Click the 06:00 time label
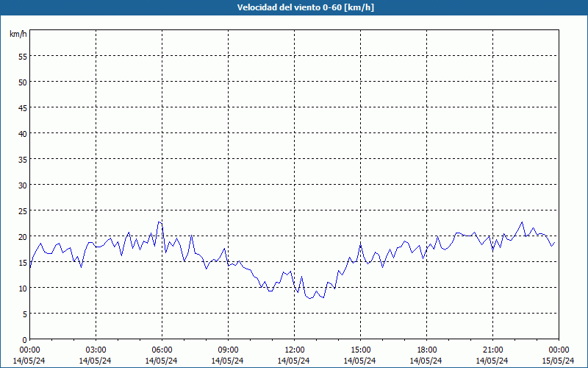The height and width of the screenshot is (368, 588). pos(162,350)
